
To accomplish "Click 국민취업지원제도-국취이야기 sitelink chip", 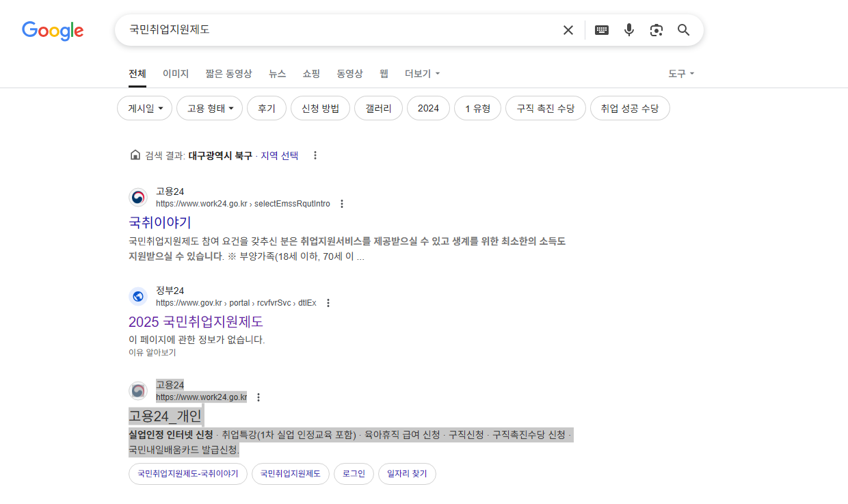I will pyautogui.click(x=188, y=473).
